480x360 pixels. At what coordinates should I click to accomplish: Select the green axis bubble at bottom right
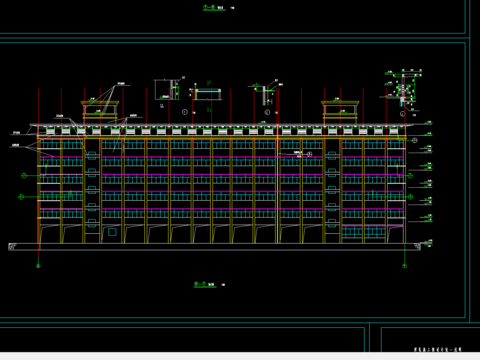coord(404,266)
